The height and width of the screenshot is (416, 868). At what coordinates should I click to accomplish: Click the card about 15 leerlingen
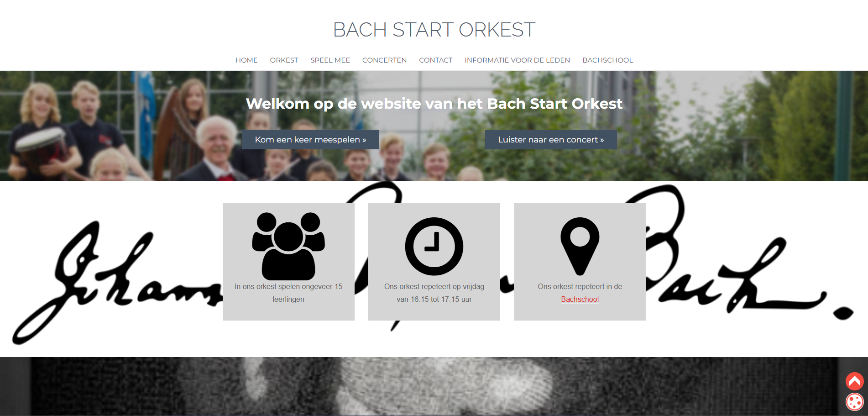pyautogui.click(x=288, y=262)
